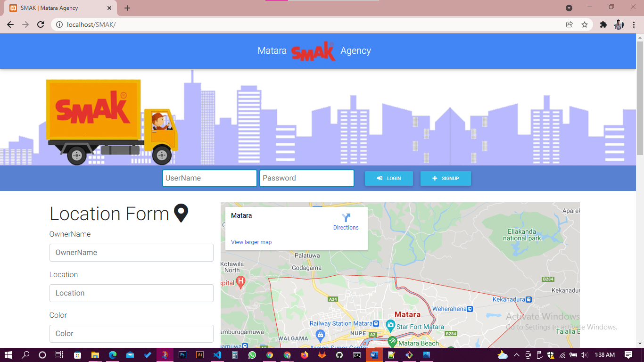Bookmark this page with the star icon
The width and height of the screenshot is (644, 362).
(x=585, y=25)
